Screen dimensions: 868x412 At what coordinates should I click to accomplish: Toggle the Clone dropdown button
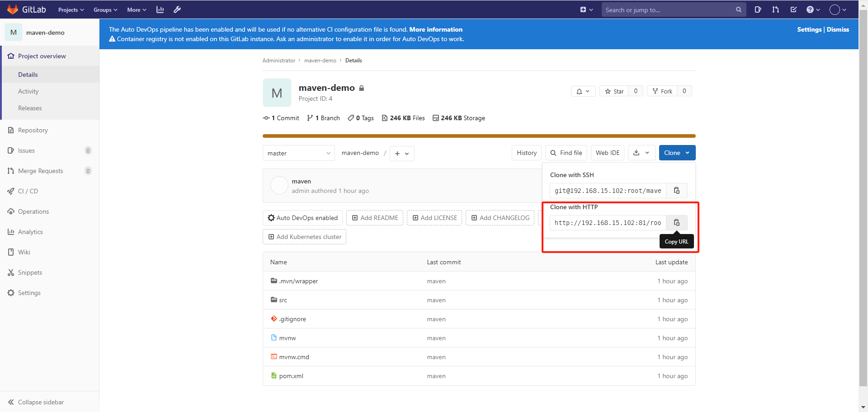(x=677, y=153)
